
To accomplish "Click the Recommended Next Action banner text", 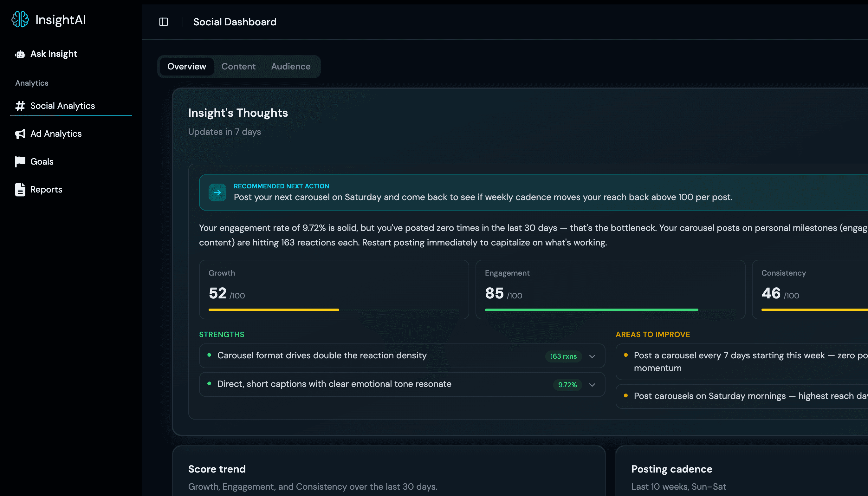I will (483, 197).
